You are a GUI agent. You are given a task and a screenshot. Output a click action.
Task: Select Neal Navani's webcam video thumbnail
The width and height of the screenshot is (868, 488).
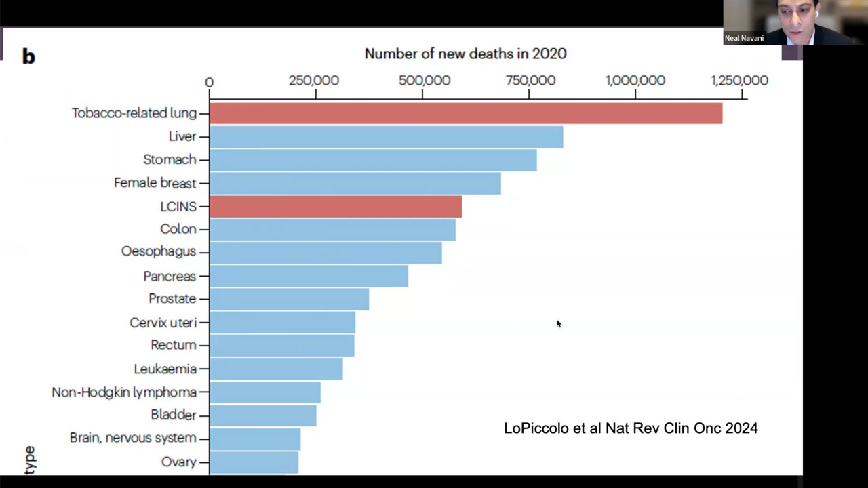point(795,22)
